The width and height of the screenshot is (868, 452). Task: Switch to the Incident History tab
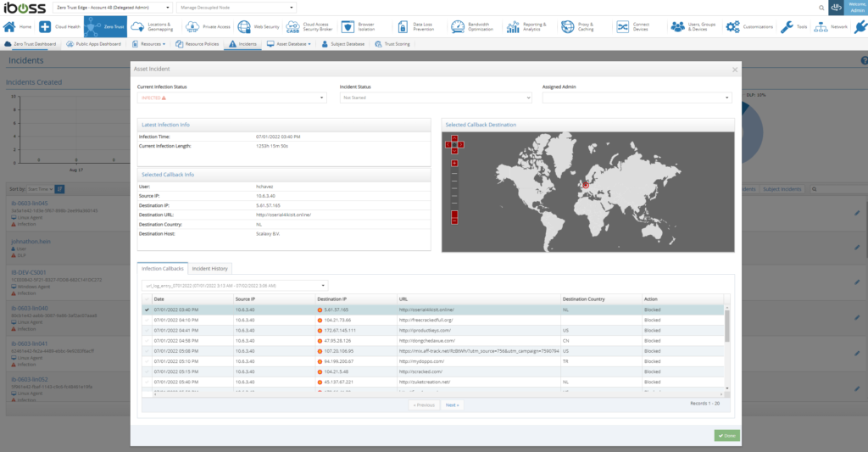point(210,269)
